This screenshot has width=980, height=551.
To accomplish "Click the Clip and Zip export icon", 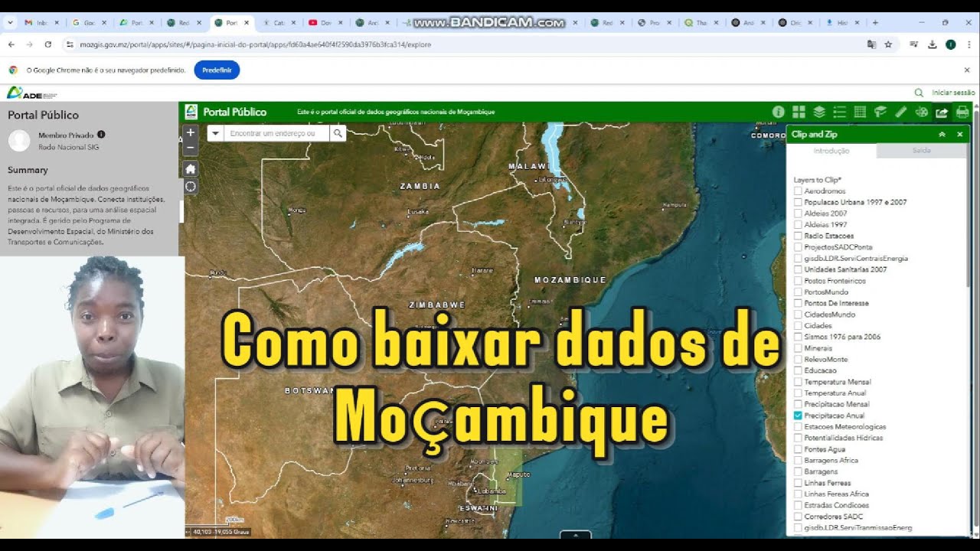I will (x=942, y=112).
